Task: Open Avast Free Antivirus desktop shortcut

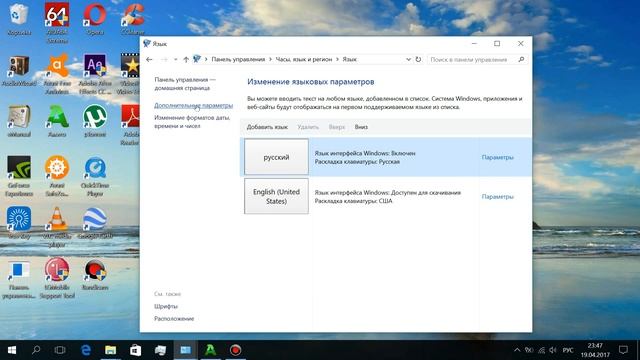Action: pyautogui.click(x=57, y=73)
